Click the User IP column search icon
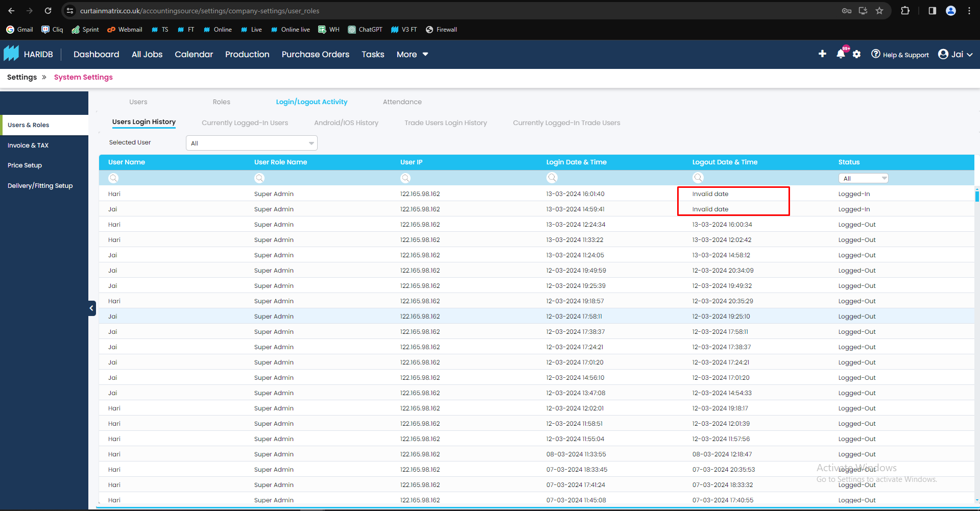Viewport: 980px width, 511px height. point(405,178)
